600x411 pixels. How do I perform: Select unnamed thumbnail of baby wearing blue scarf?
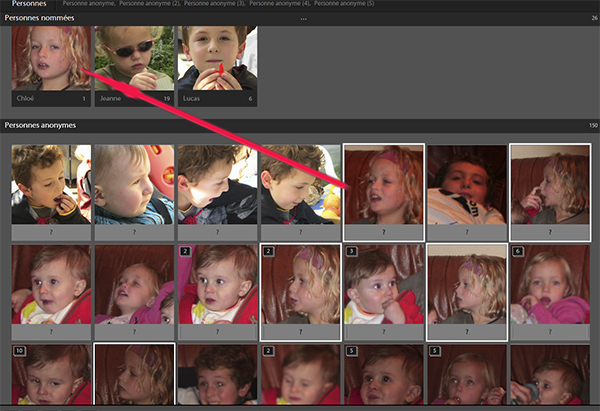pyautogui.click(x=134, y=184)
